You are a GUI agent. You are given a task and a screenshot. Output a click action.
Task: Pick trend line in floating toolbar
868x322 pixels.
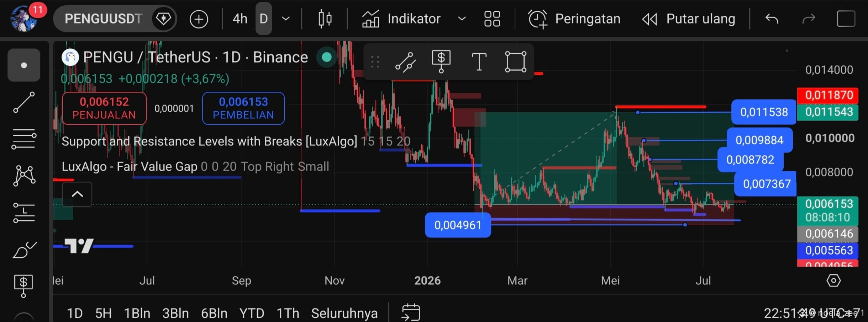pyautogui.click(x=405, y=62)
